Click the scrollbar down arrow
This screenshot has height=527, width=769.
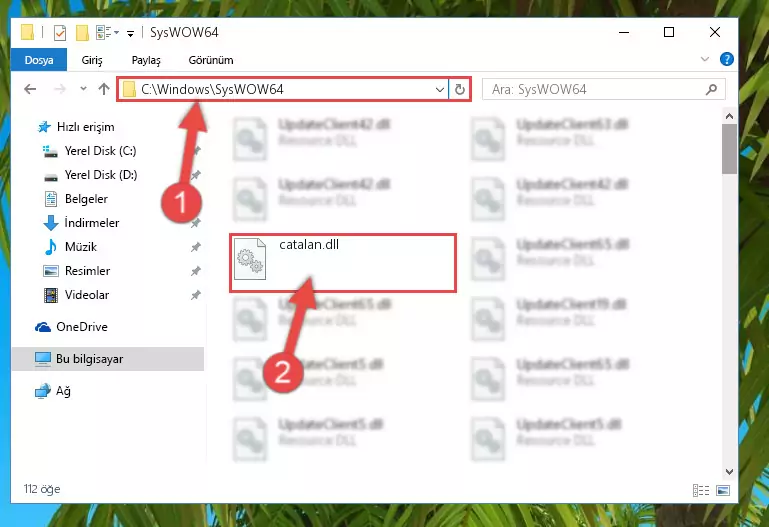coord(729,472)
